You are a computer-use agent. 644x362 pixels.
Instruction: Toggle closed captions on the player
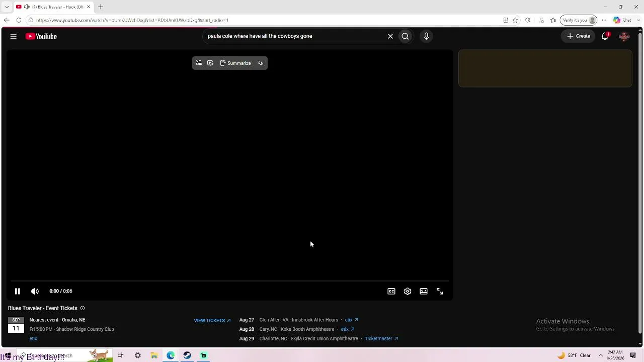(391, 291)
